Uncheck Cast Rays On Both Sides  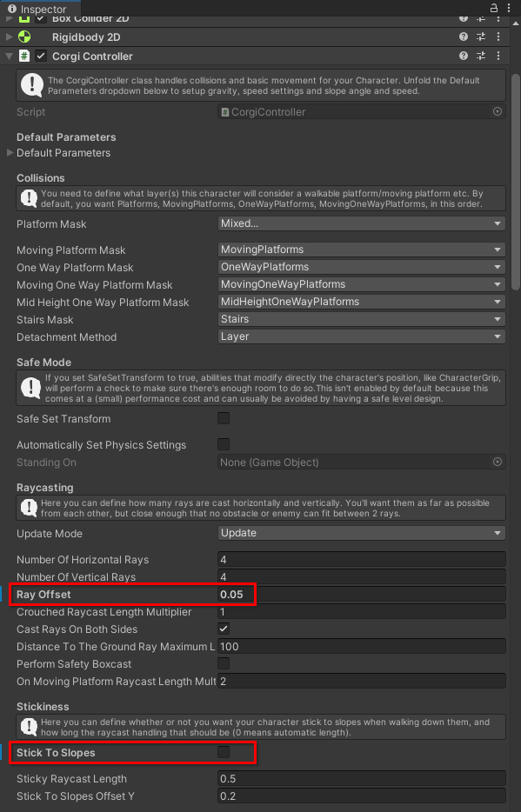point(224,629)
